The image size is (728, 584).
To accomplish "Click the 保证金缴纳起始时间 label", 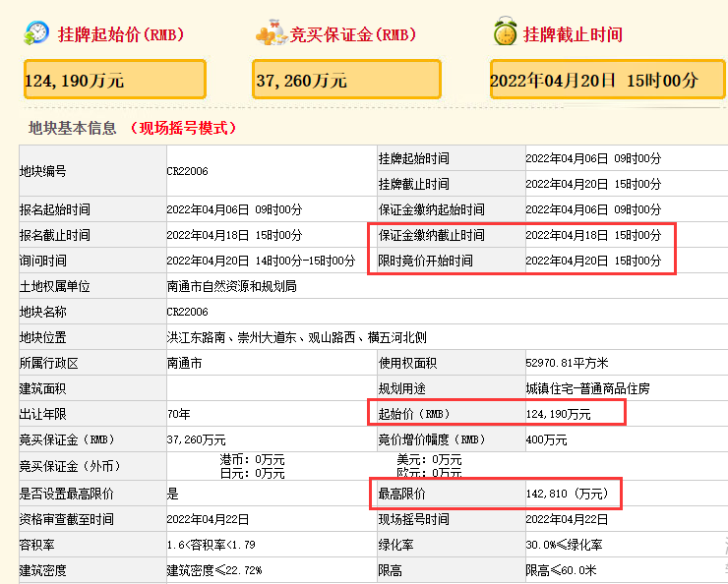I will (x=431, y=209).
